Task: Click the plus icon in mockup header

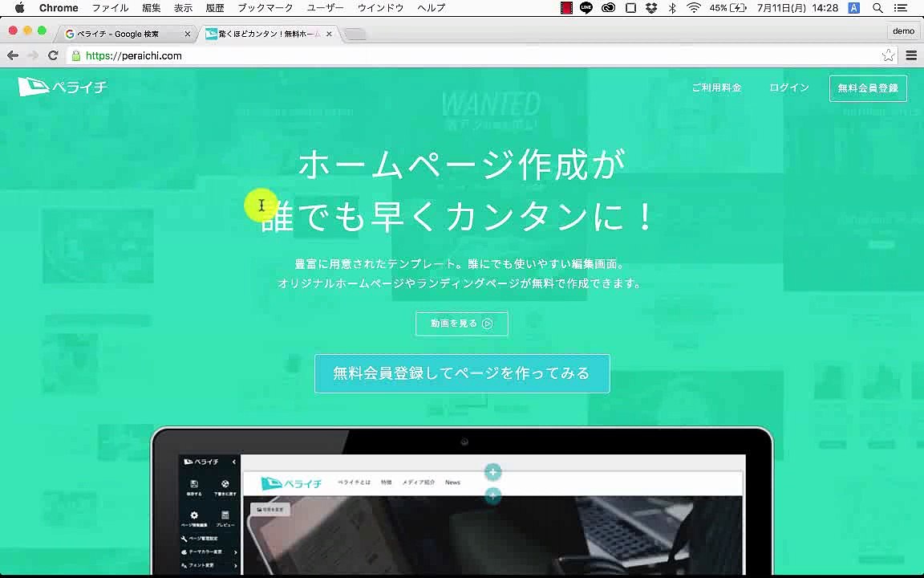Action: 492,472
